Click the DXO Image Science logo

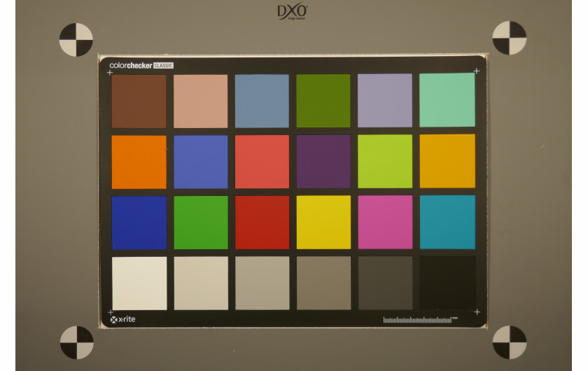pos(293,12)
